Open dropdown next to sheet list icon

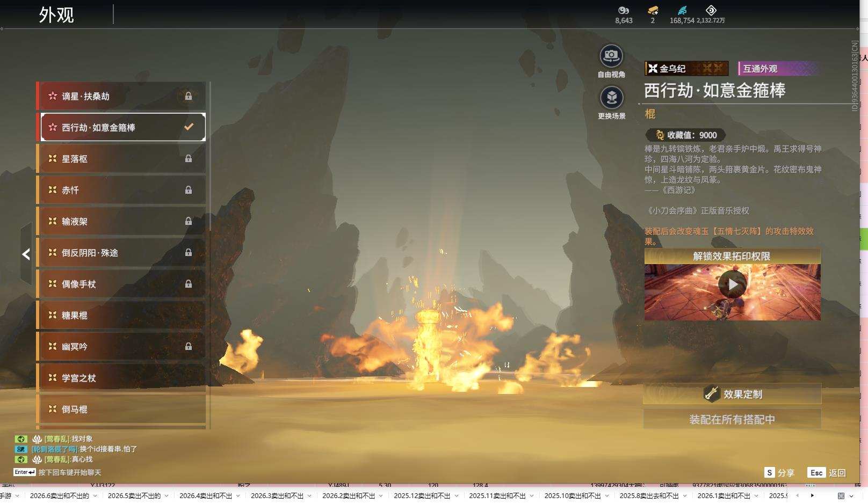point(851,496)
